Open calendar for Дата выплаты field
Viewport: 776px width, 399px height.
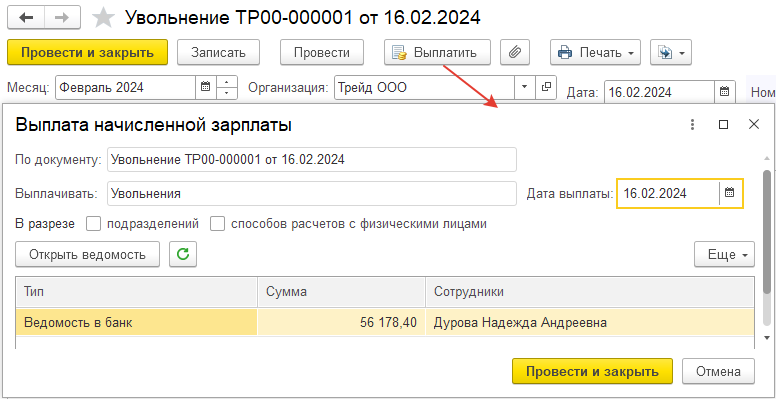point(729,193)
